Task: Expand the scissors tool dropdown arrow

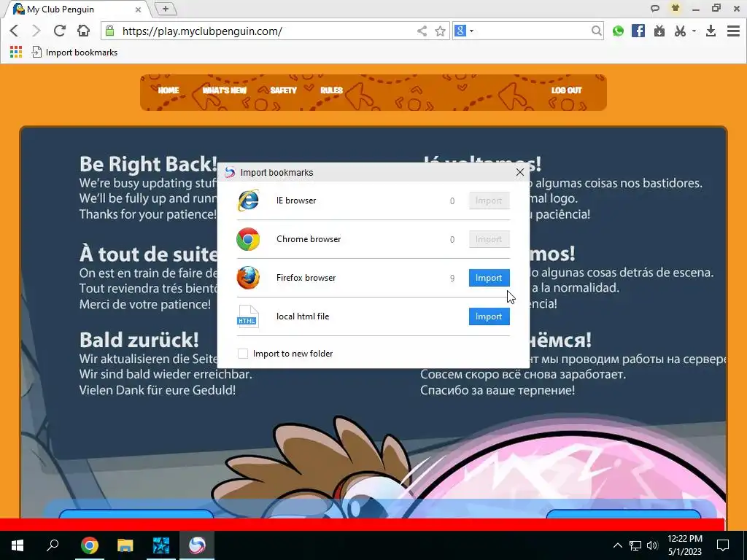Action: tap(694, 31)
